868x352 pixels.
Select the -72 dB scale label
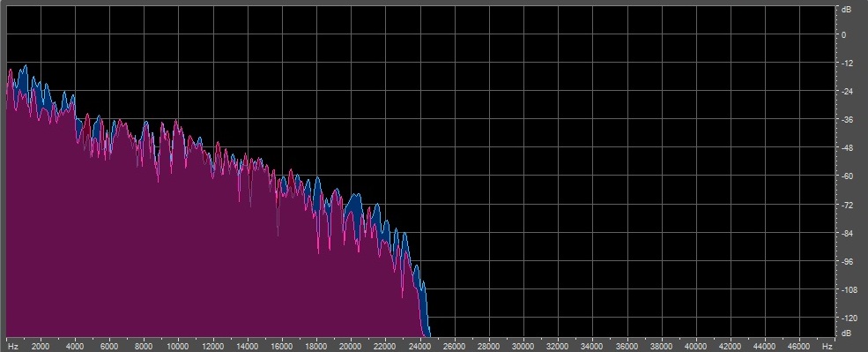click(x=847, y=205)
